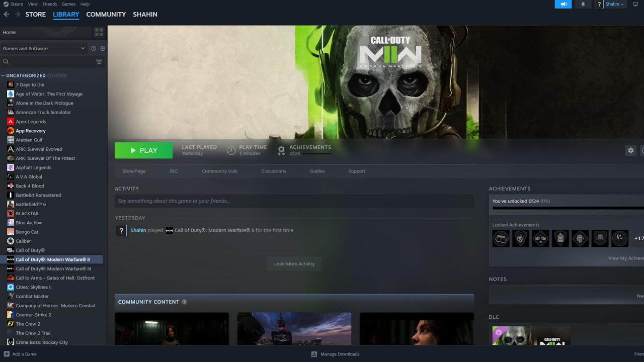Click the Back 4 Blood game icon
The image size is (644, 362).
(11, 186)
